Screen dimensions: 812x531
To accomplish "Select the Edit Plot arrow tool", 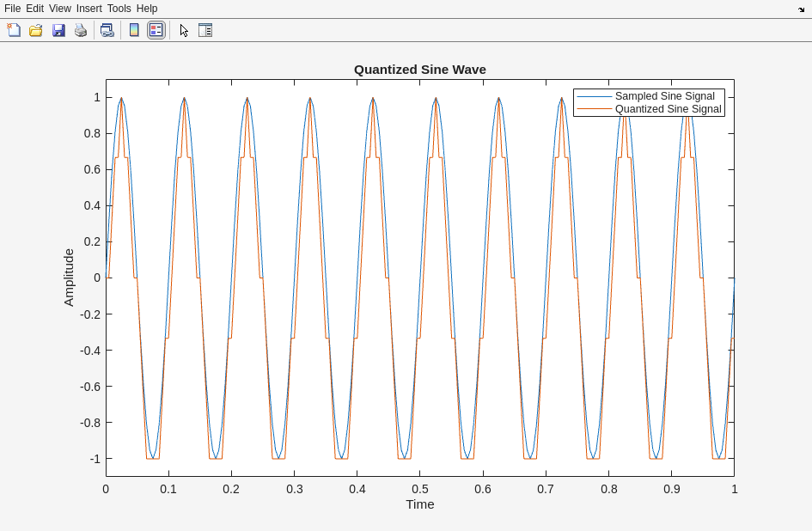I will click(184, 30).
